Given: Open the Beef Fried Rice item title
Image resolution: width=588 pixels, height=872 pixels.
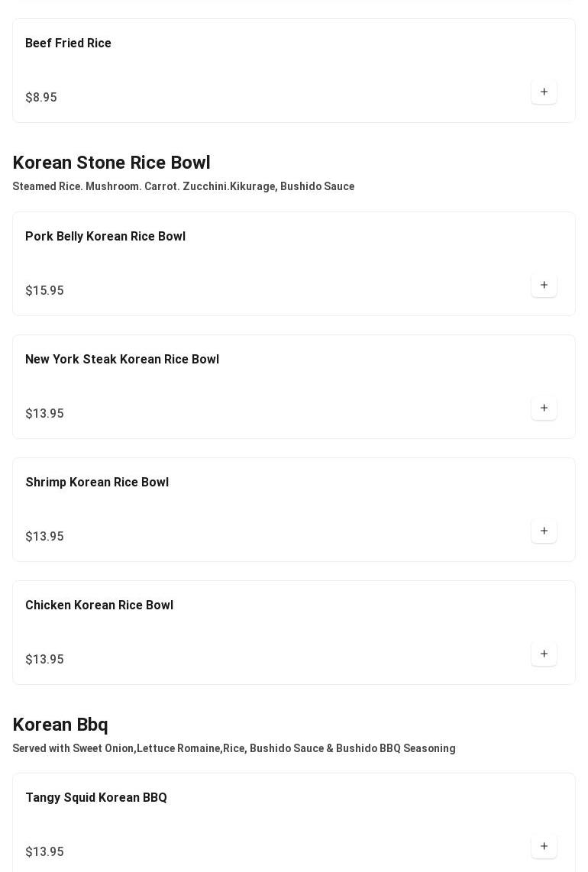Looking at the screenshot, I should [68, 44].
